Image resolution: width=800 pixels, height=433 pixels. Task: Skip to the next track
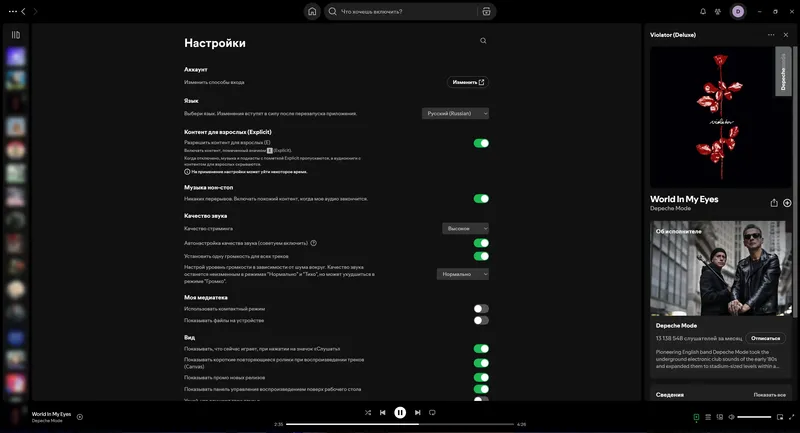(417, 412)
